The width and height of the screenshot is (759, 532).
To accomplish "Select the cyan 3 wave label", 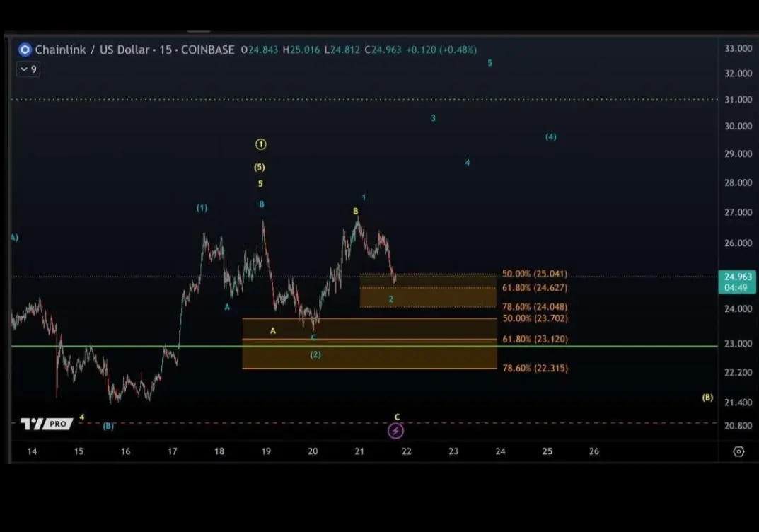I will (433, 117).
